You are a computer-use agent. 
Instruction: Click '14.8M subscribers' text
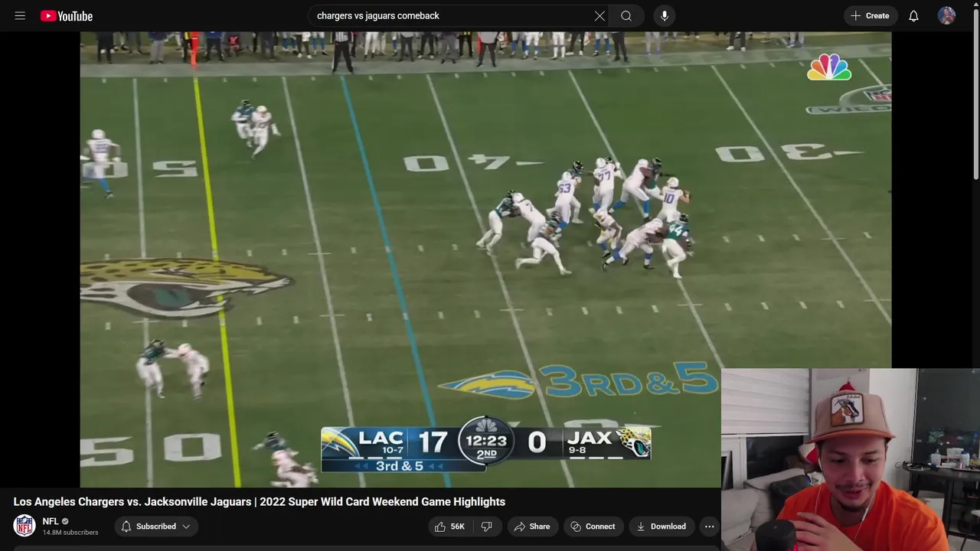(x=70, y=533)
